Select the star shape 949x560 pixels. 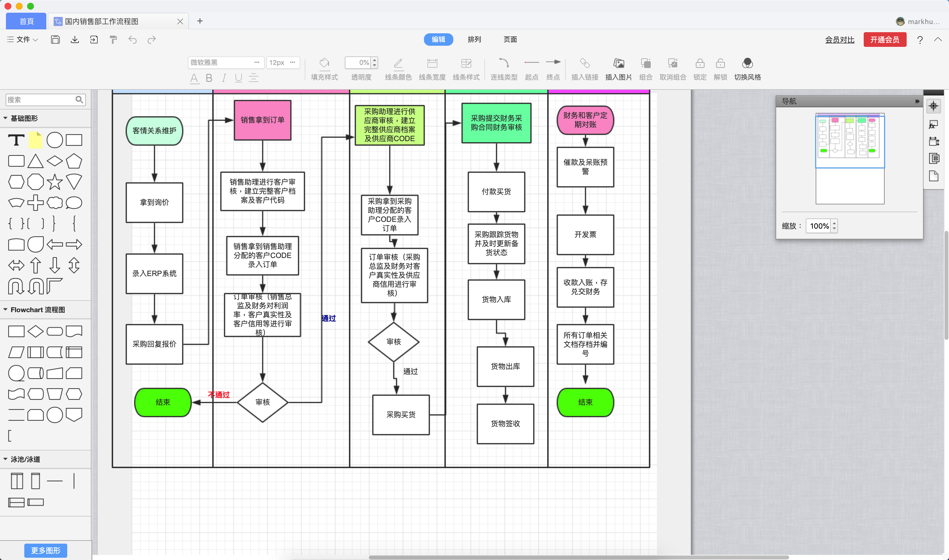55,182
